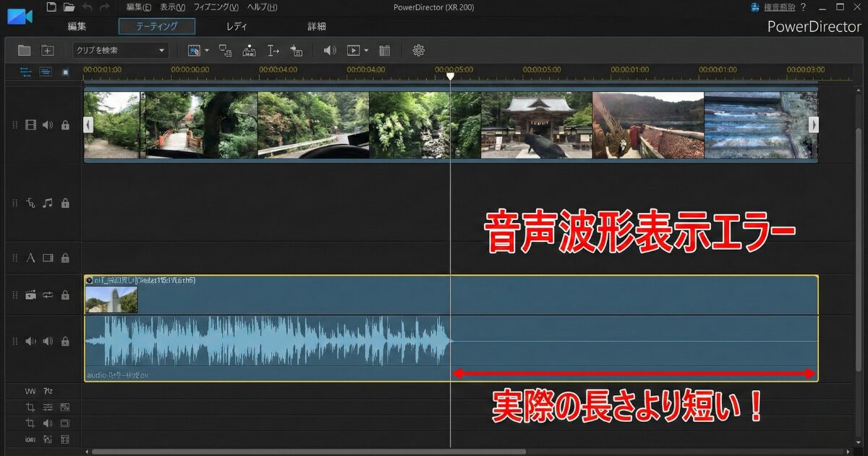Click the text insert cursor tool icon
Viewport: 868px width, 456px height.
point(273,51)
